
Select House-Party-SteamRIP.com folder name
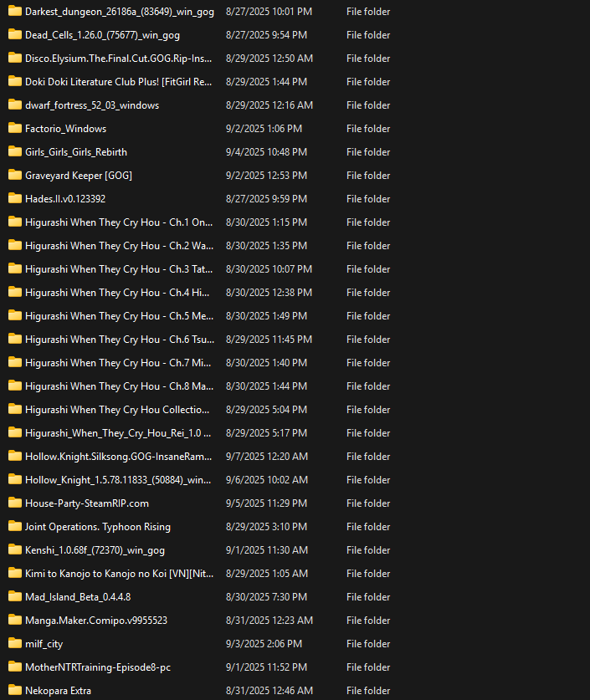tap(87, 503)
